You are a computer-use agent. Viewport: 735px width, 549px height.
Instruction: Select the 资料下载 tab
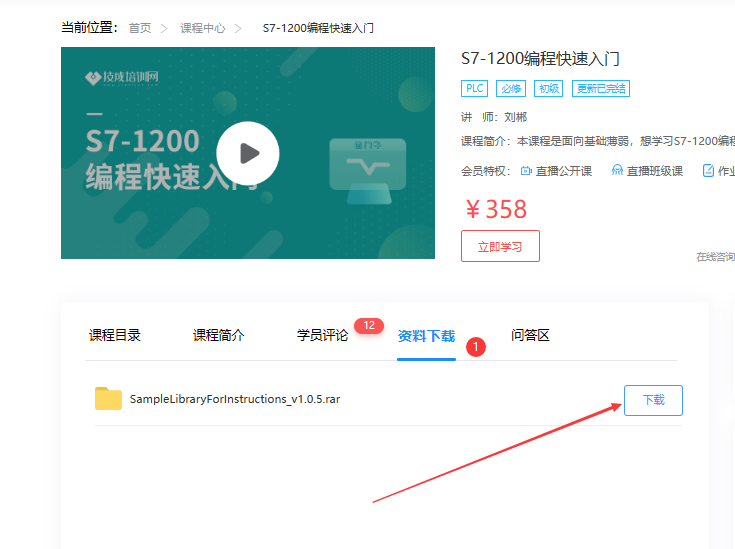[x=426, y=336]
